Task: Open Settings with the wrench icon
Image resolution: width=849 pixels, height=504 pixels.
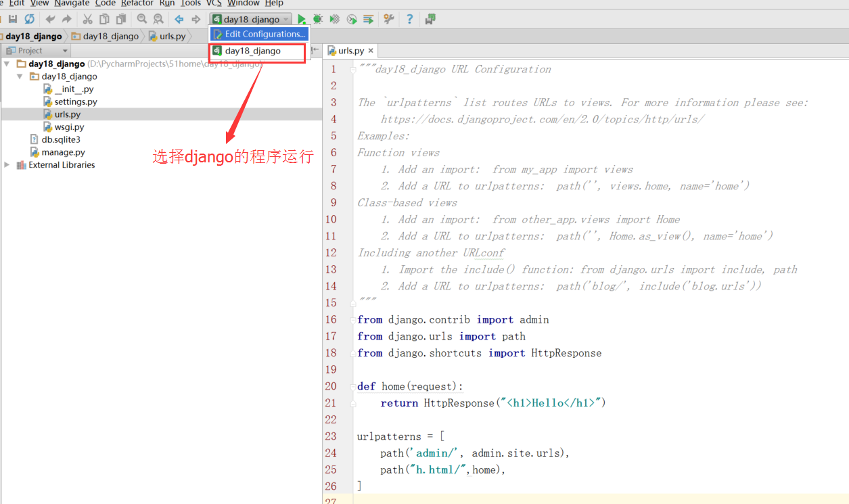Action: [x=389, y=20]
